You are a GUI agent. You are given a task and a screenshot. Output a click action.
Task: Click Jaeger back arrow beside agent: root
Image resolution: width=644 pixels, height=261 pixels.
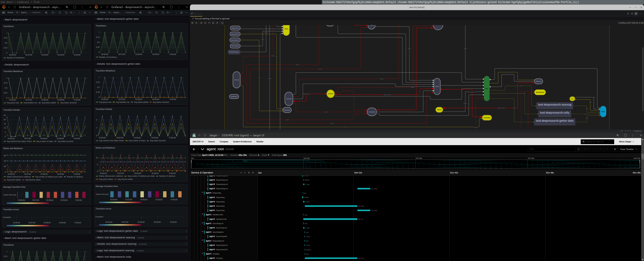click(194, 149)
